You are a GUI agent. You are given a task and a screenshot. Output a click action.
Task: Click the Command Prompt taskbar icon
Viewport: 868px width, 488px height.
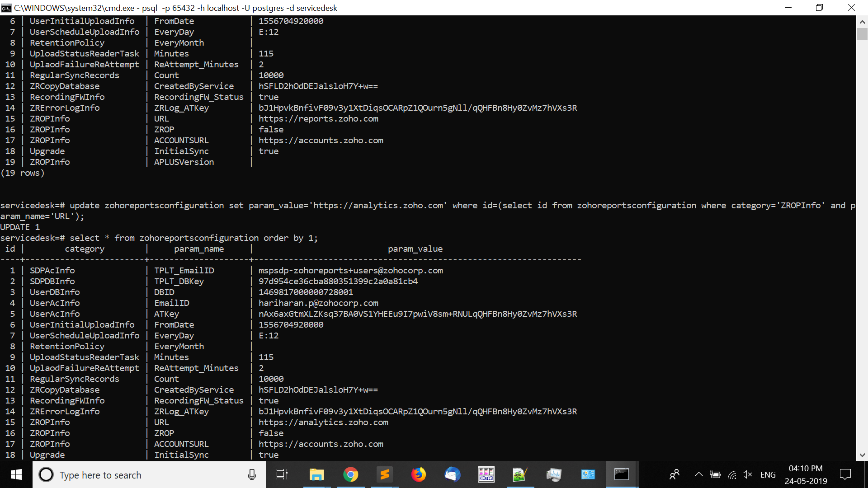coord(622,474)
